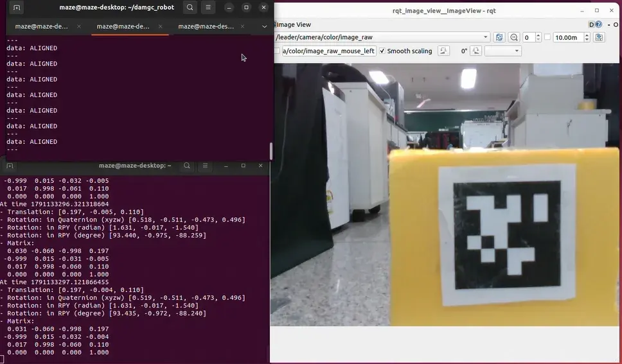Open the hamburger menu in damgc_robot terminal
The height and width of the screenshot is (364, 622).
click(x=208, y=8)
